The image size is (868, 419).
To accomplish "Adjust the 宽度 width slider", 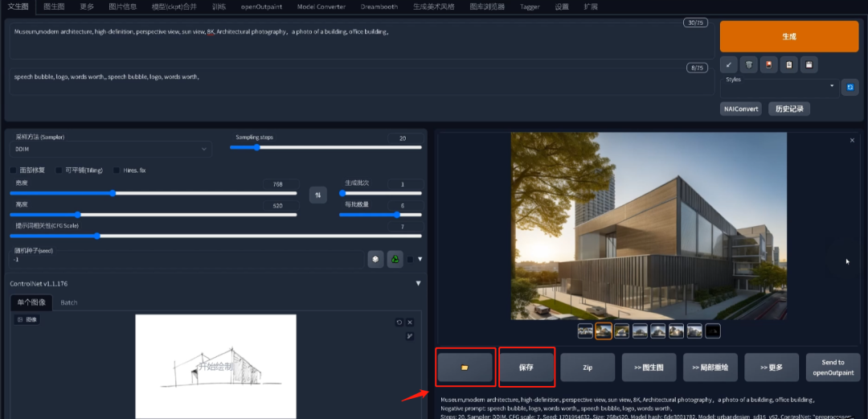I will click(x=154, y=193).
